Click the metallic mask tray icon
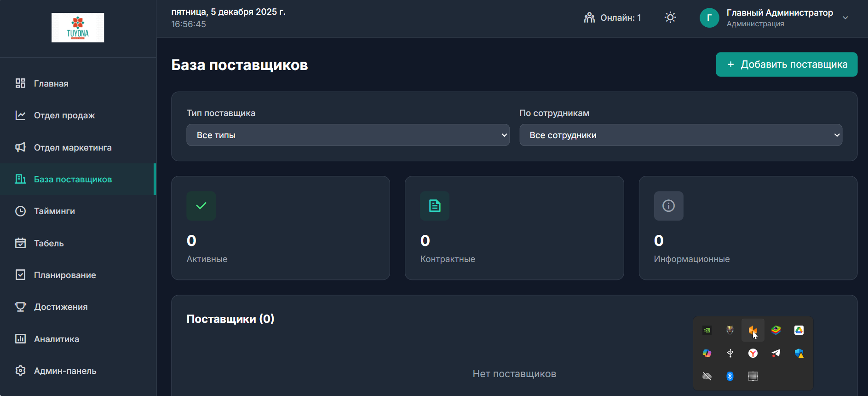This screenshot has height=396, width=868. coord(730,330)
